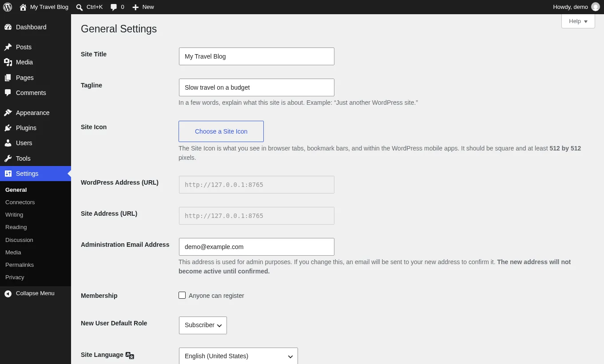Click the Administration Email Address field
The width and height of the screenshot is (604, 364).
coord(257,247)
